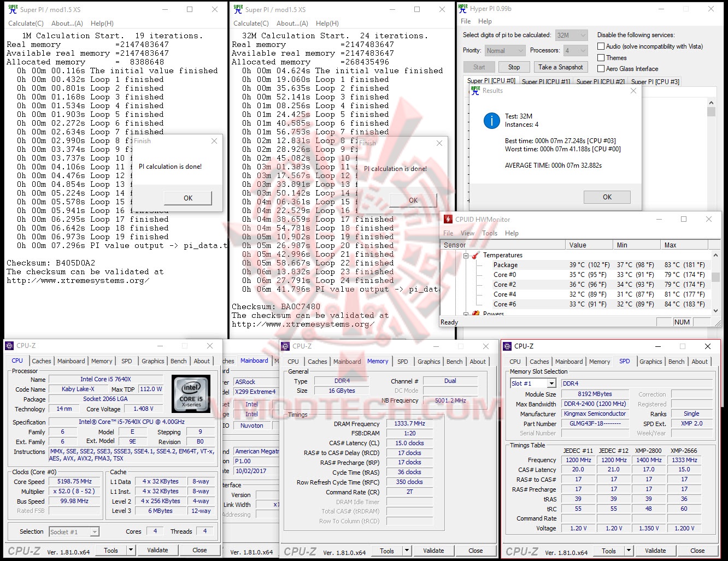
Task: Click the Core Speed value 5198.75 MHz
Action: point(74,481)
